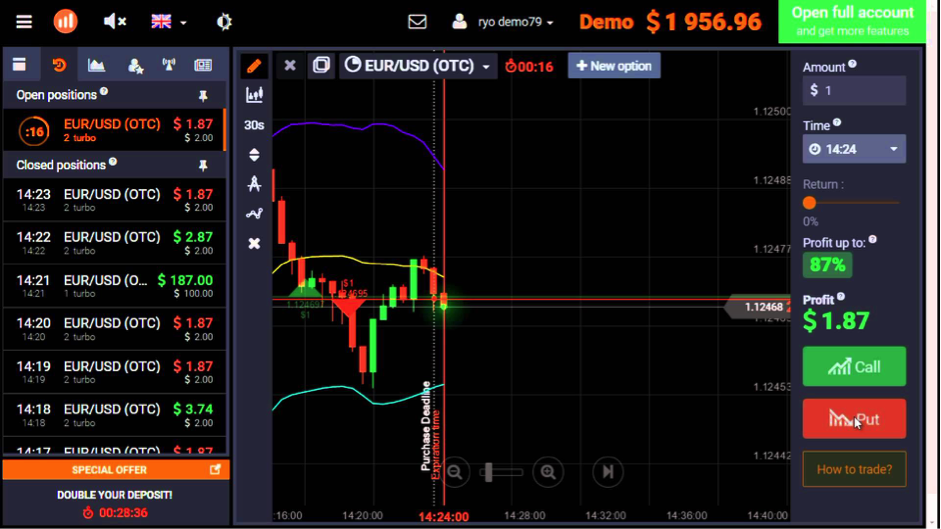
Task: Click the orange chart logo icon
Action: click(x=65, y=22)
